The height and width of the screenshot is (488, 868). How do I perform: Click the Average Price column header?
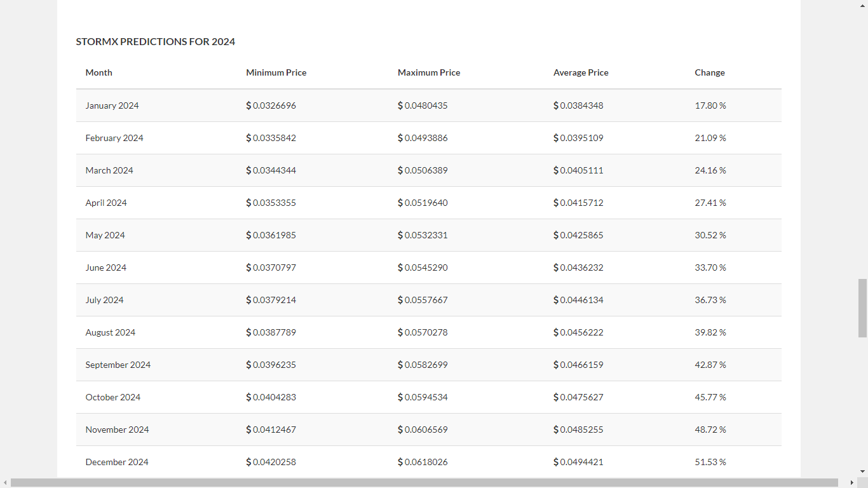[581, 73]
